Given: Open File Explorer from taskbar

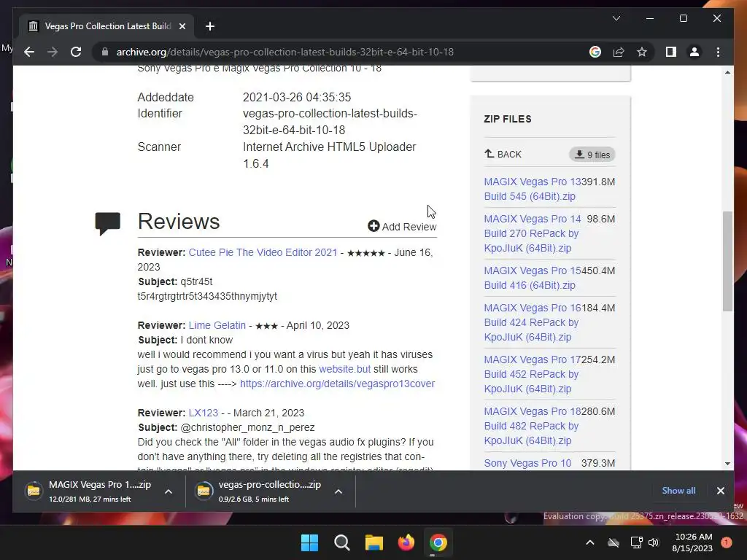Looking at the screenshot, I should (x=374, y=542).
